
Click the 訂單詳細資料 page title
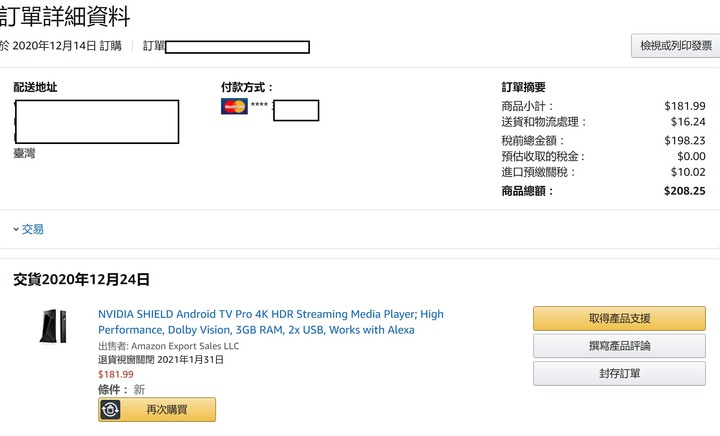(65, 16)
